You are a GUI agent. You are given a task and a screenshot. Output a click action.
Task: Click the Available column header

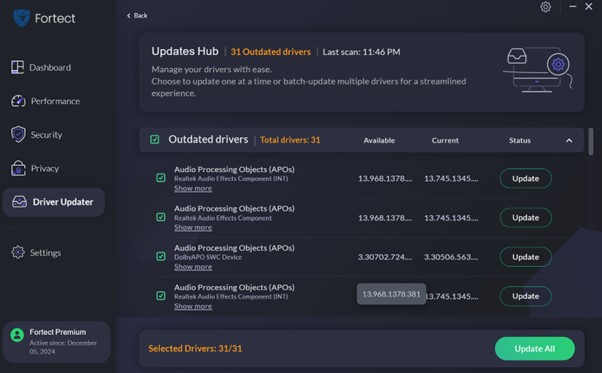coord(379,140)
